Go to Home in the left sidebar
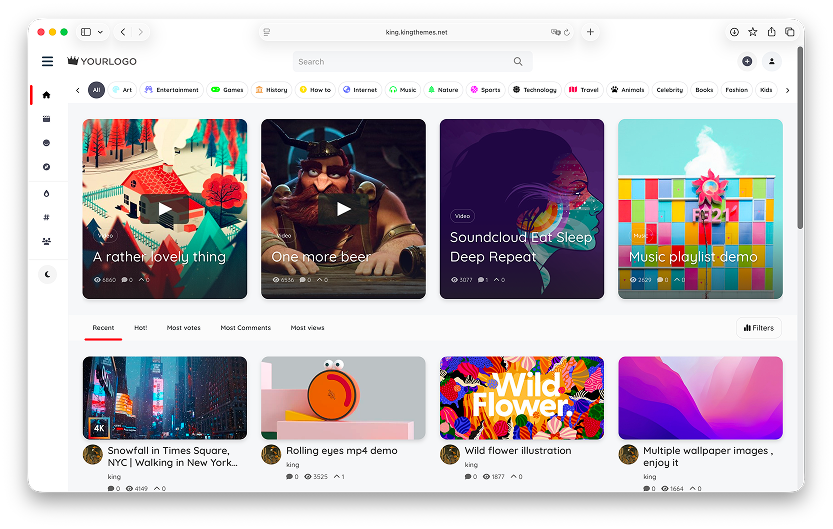 click(x=47, y=95)
